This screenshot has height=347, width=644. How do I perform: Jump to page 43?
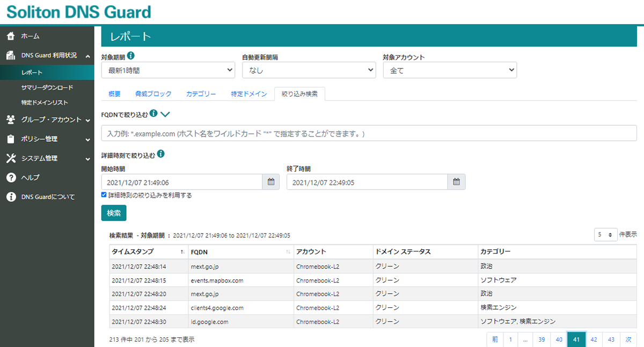point(612,339)
